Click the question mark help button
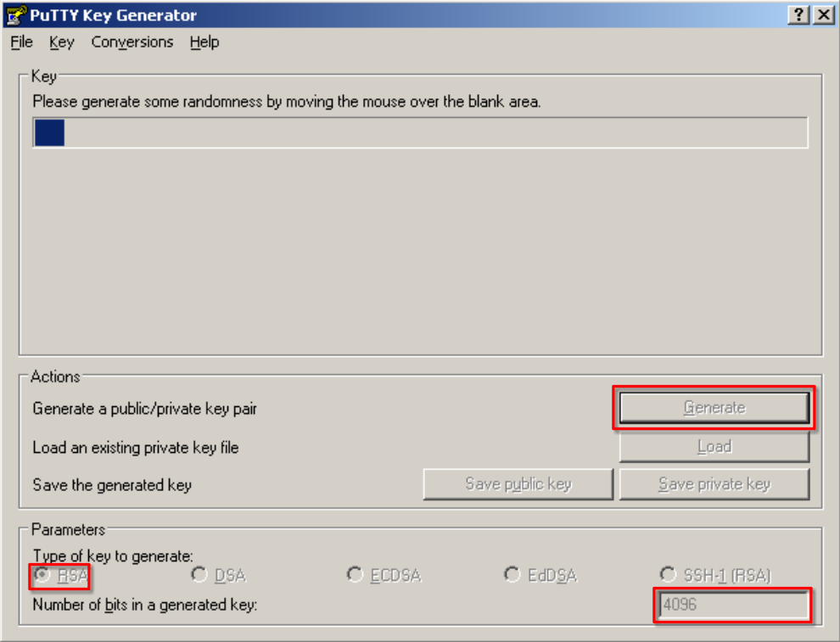This screenshot has width=840, height=642. 798,14
